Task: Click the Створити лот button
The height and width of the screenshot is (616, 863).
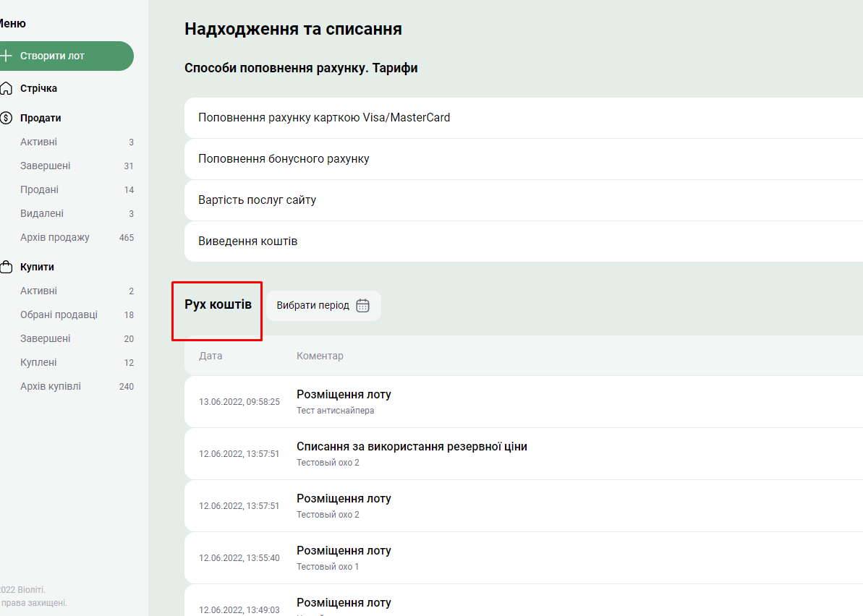Action: (66, 56)
